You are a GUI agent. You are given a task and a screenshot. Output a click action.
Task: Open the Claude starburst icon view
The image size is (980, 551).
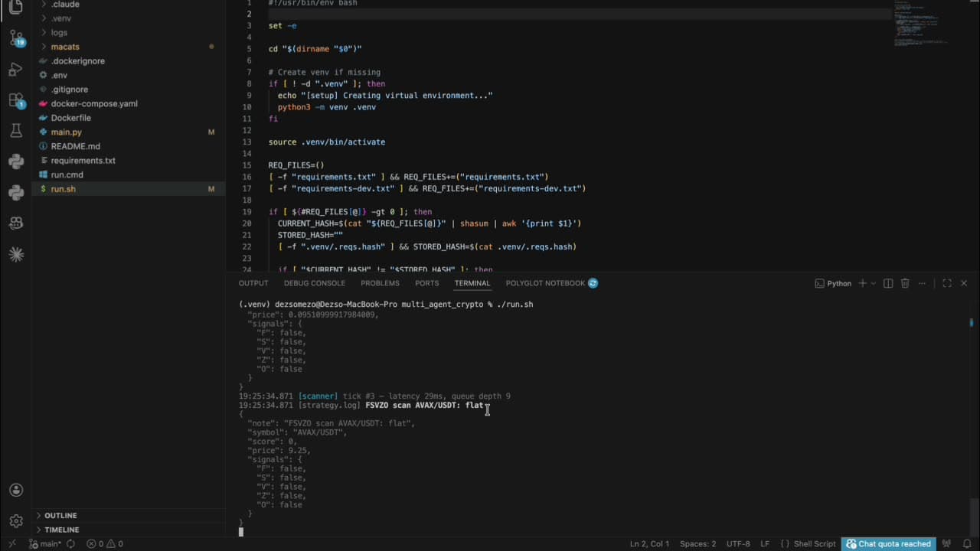tap(15, 255)
